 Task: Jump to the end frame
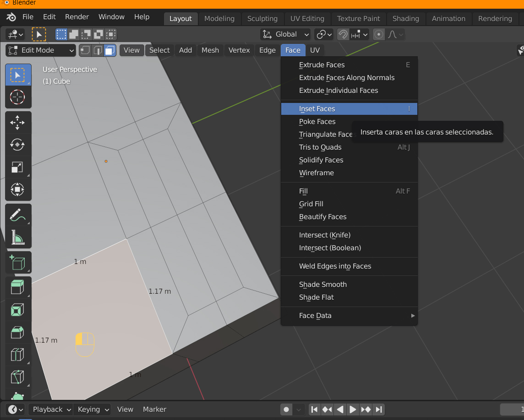[379, 409]
